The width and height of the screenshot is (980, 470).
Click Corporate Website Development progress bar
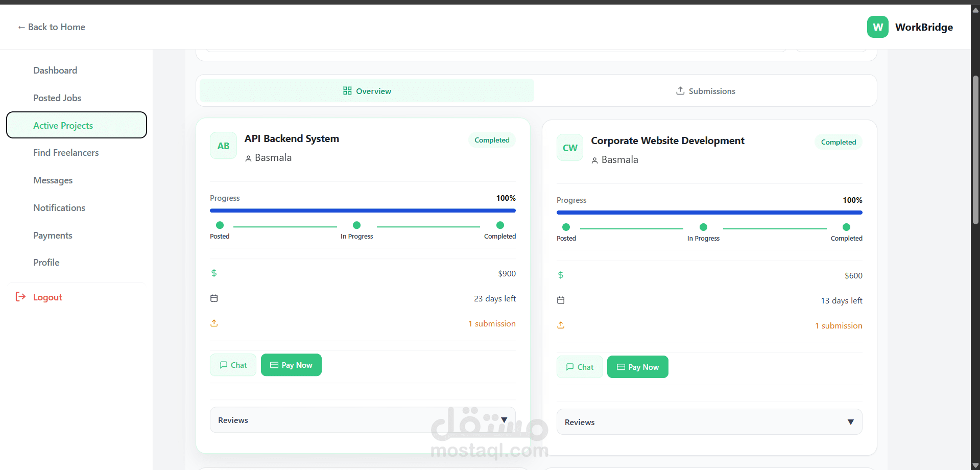tap(709, 213)
